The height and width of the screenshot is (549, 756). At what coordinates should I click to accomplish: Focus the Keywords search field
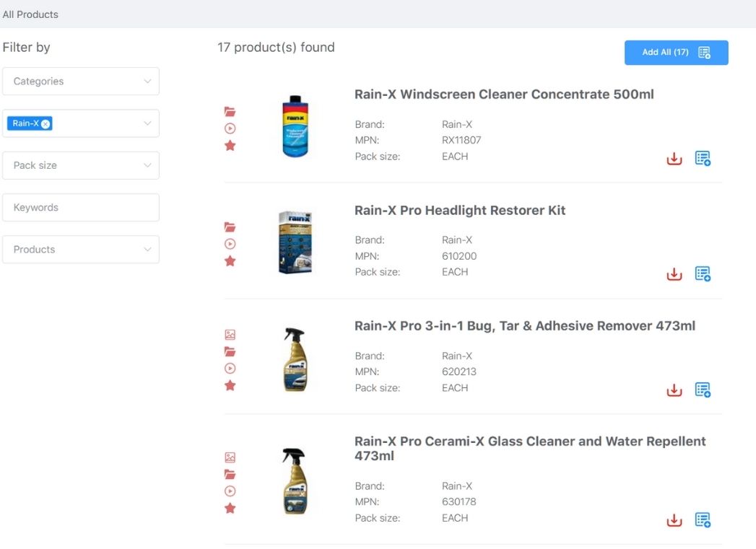[81, 208]
